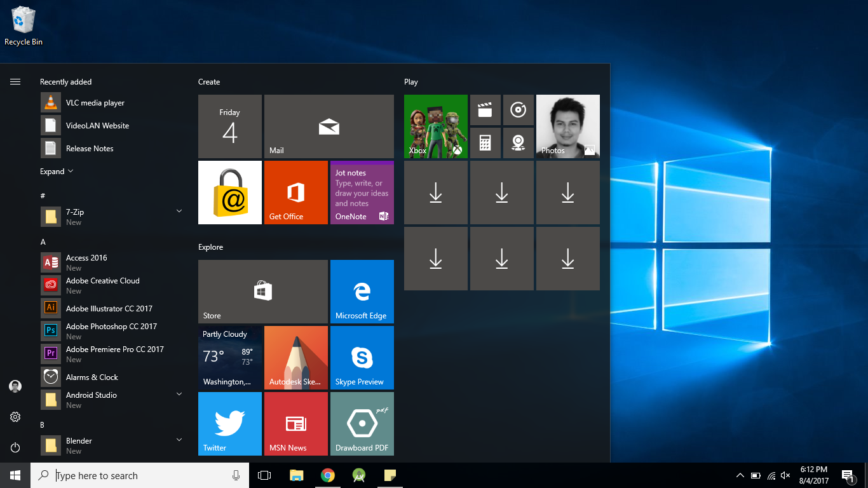Click the letter A group header

tap(43, 242)
